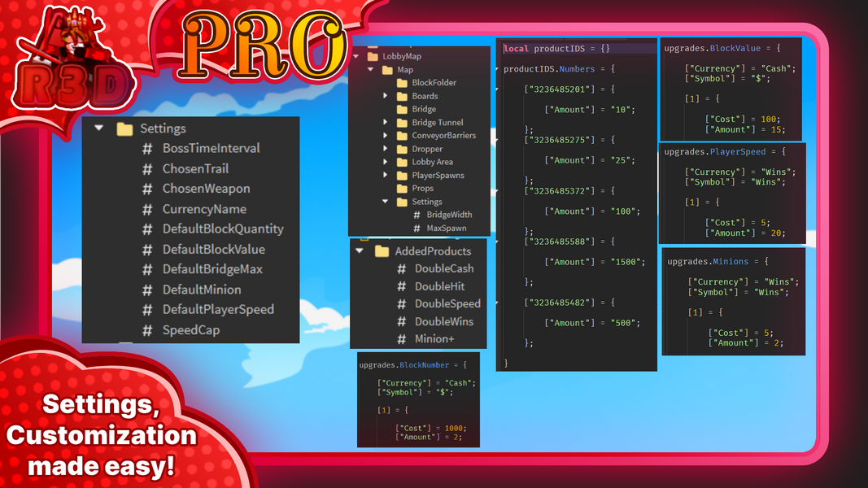Select the CurrencyName hash icon
The width and height of the screenshot is (868, 488).
pos(147,209)
